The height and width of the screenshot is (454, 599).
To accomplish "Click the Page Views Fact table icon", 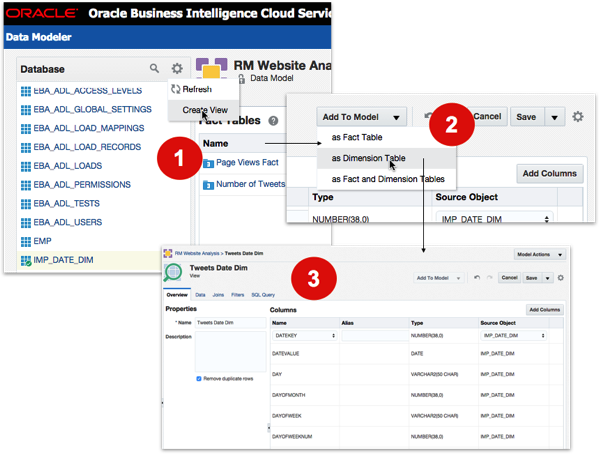I will (x=208, y=163).
